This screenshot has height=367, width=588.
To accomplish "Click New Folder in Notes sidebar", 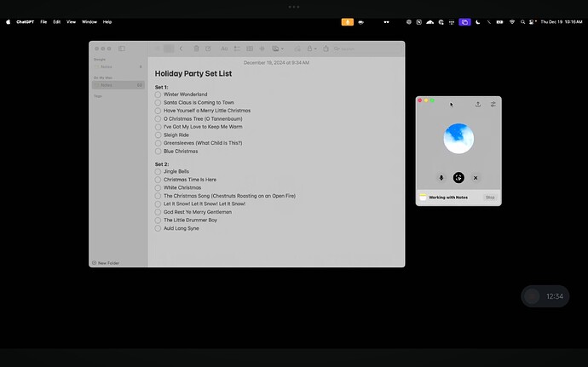I will pos(106,263).
